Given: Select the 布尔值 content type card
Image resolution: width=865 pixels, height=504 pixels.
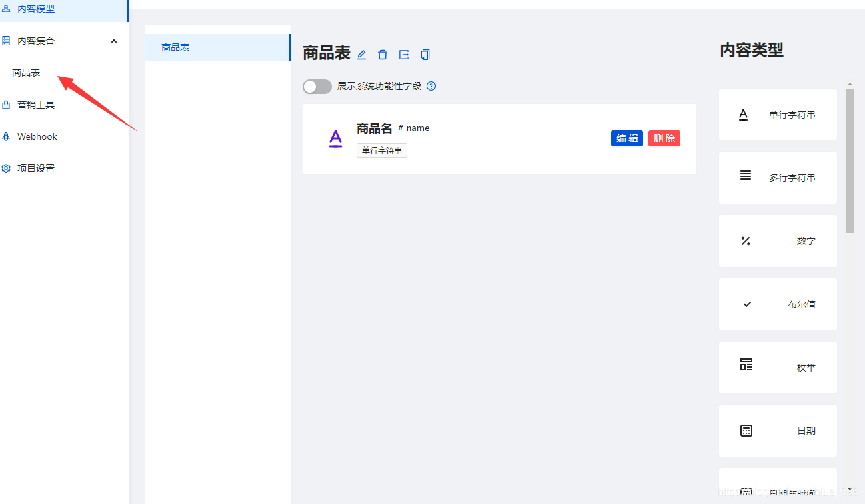Looking at the screenshot, I should (778, 304).
